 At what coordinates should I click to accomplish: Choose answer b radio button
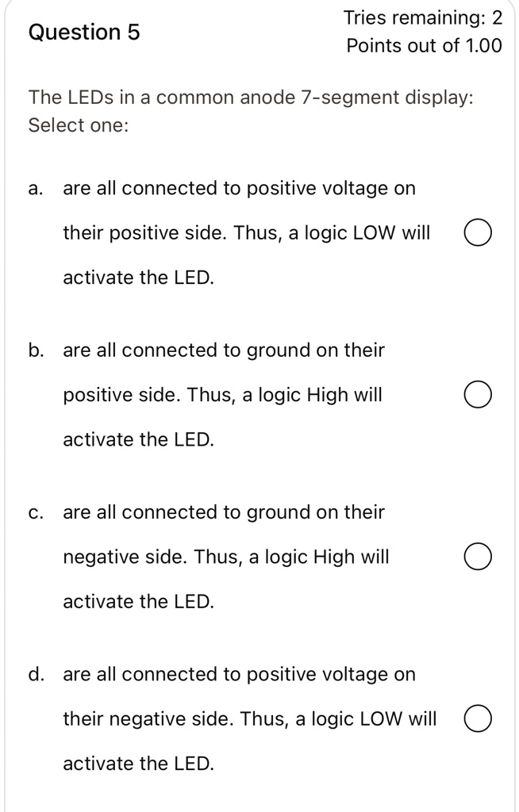point(478,394)
